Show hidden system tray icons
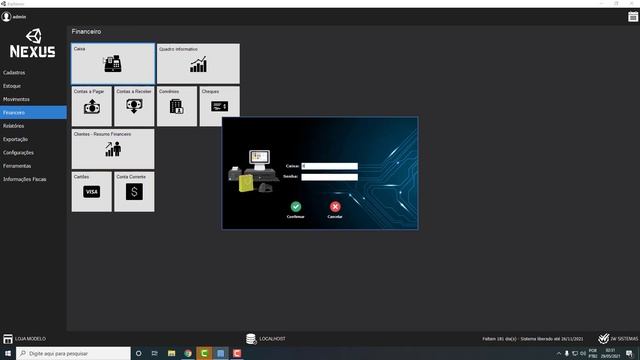The height and width of the screenshot is (360, 640). (x=559, y=353)
